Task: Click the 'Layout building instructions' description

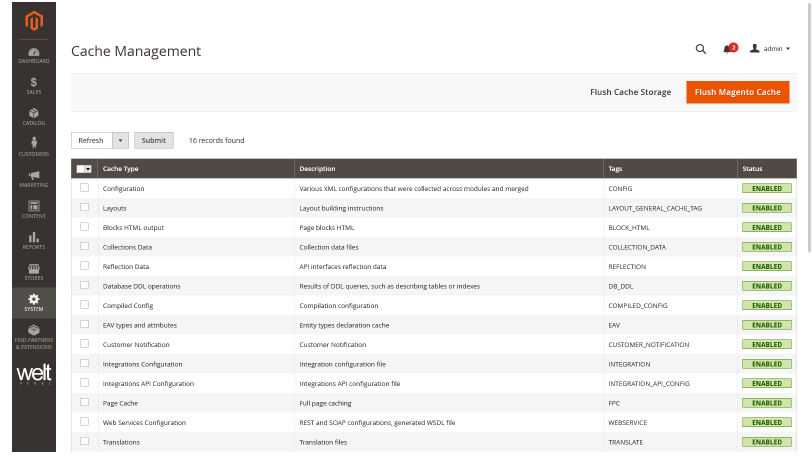Action: (x=341, y=208)
